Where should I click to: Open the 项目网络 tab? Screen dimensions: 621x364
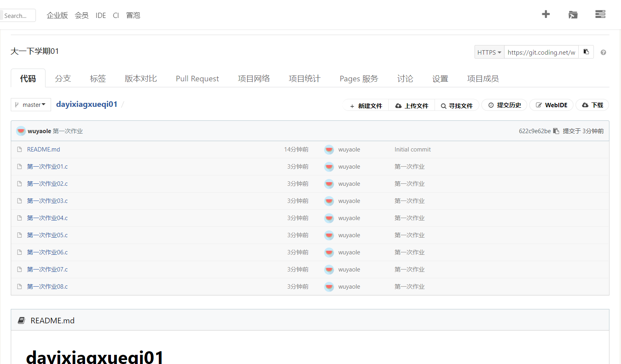coord(254,79)
